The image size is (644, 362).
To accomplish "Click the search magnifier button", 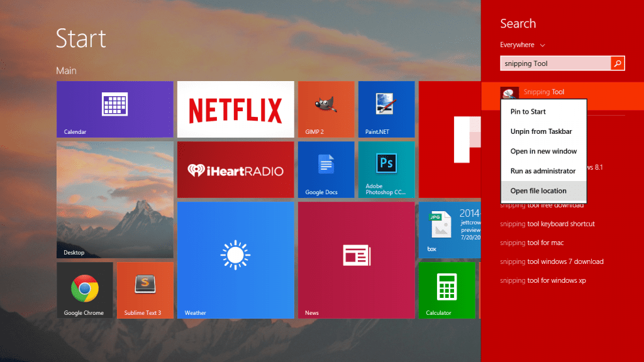I will [618, 63].
